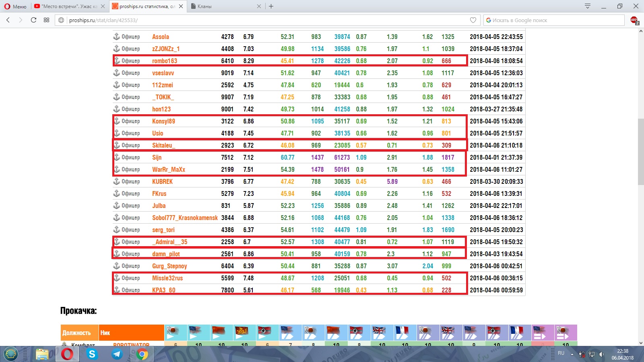The height and width of the screenshot is (362, 644).
Task: Open Google Chrome from the taskbar
Action: [x=142, y=354]
